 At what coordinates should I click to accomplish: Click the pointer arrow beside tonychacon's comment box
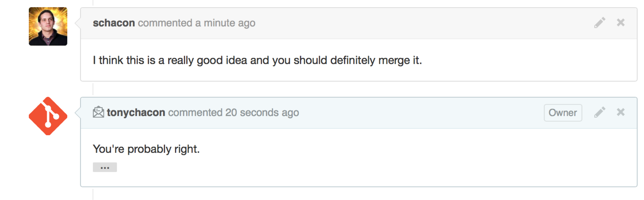[78, 113]
